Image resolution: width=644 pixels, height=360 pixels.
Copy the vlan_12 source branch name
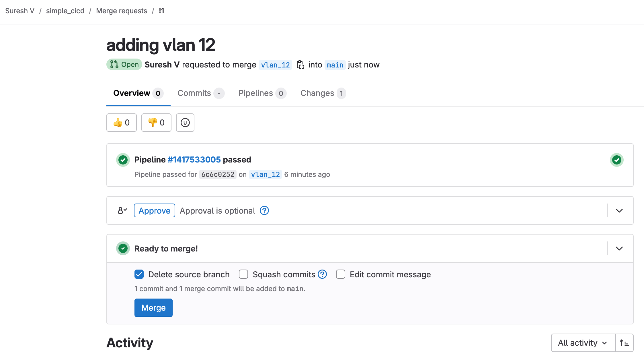(300, 65)
